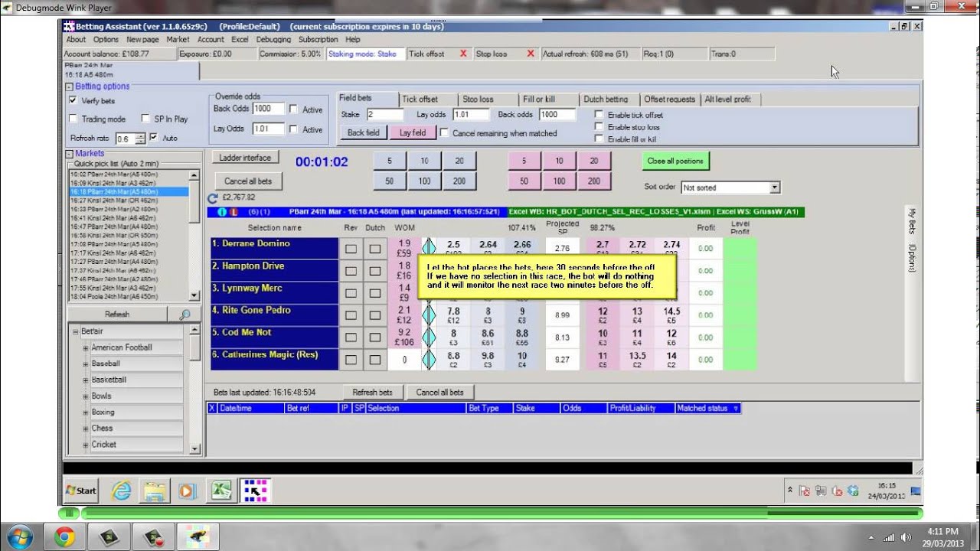Expand the American Football node
Image resolution: width=980 pixels, height=551 pixels.
pos(86,347)
